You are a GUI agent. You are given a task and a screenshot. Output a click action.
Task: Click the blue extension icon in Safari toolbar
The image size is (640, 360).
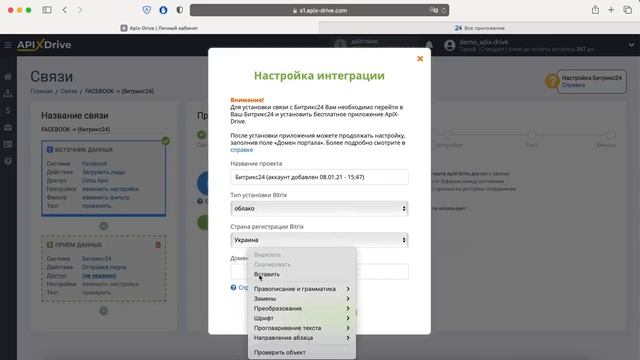coord(163,10)
